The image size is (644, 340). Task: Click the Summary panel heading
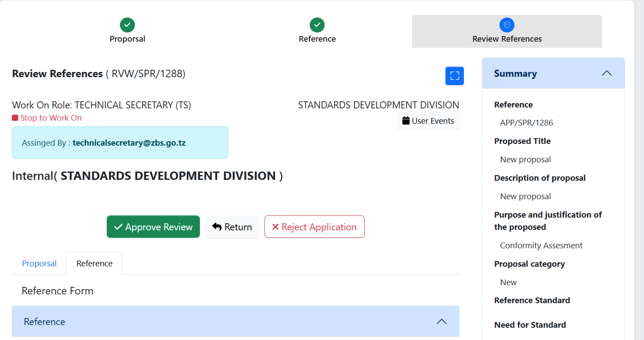pyautogui.click(x=515, y=73)
